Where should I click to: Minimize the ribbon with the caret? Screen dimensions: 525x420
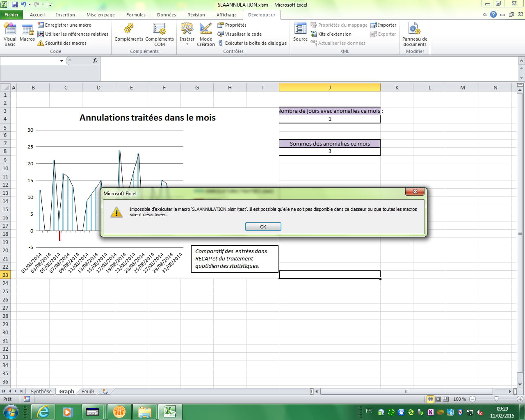484,15
